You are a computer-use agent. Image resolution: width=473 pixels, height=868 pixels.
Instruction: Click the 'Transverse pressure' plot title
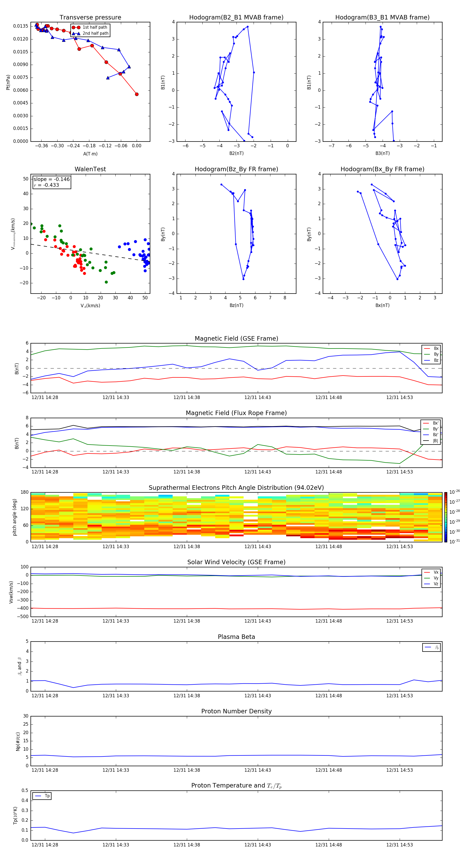pos(90,18)
